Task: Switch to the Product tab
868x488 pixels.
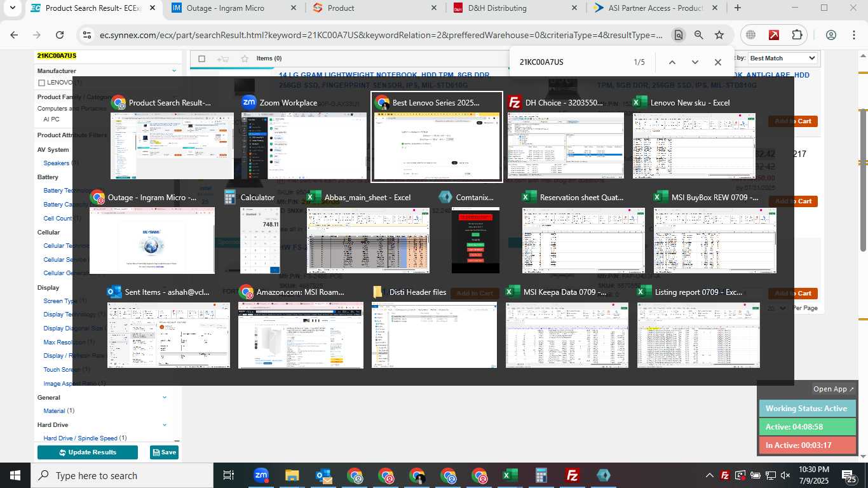Action: point(374,8)
